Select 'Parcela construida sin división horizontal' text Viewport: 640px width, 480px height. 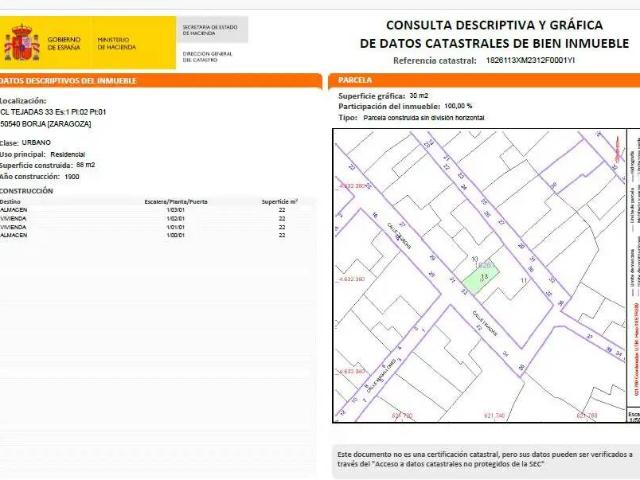point(424,118)
